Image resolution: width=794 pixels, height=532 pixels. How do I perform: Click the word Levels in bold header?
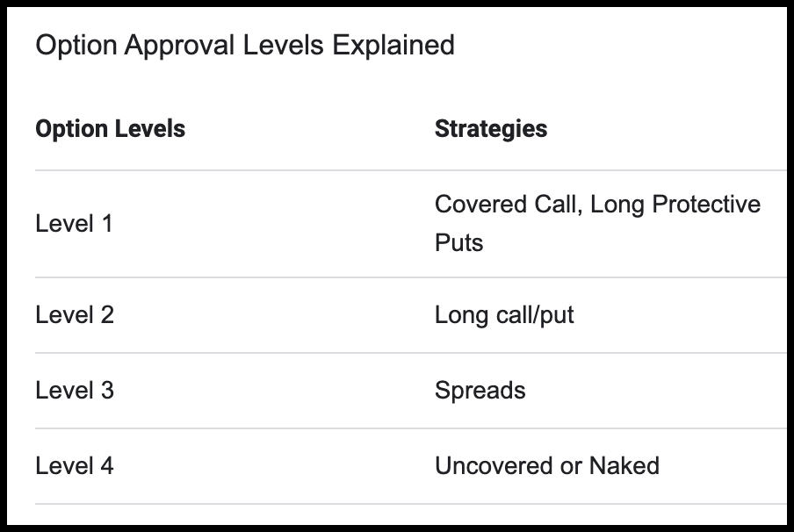pos(150,128)
